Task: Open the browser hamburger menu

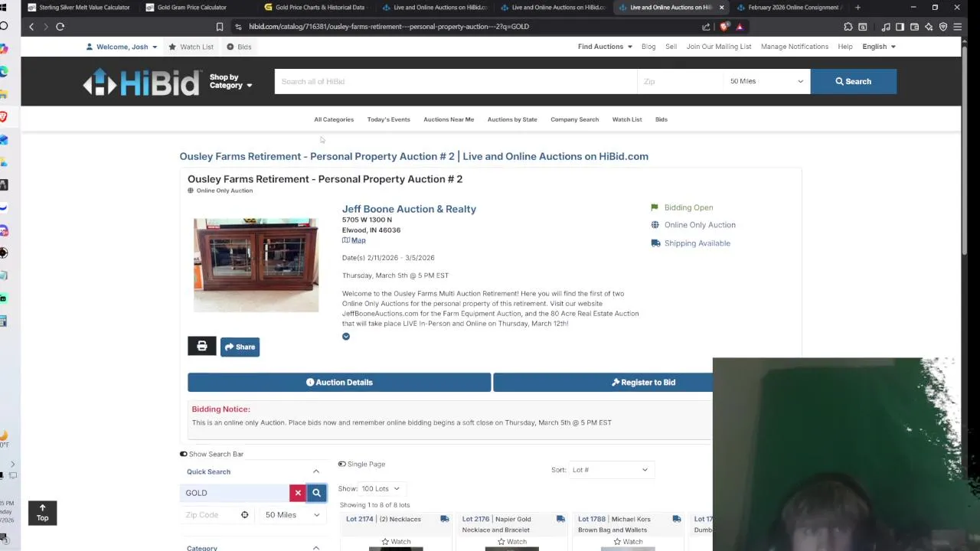Action: [x=958, y=27]
